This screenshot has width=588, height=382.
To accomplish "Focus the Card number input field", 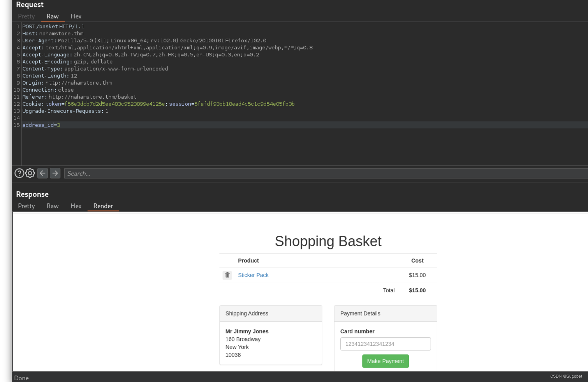I will (x=385, y=344).
